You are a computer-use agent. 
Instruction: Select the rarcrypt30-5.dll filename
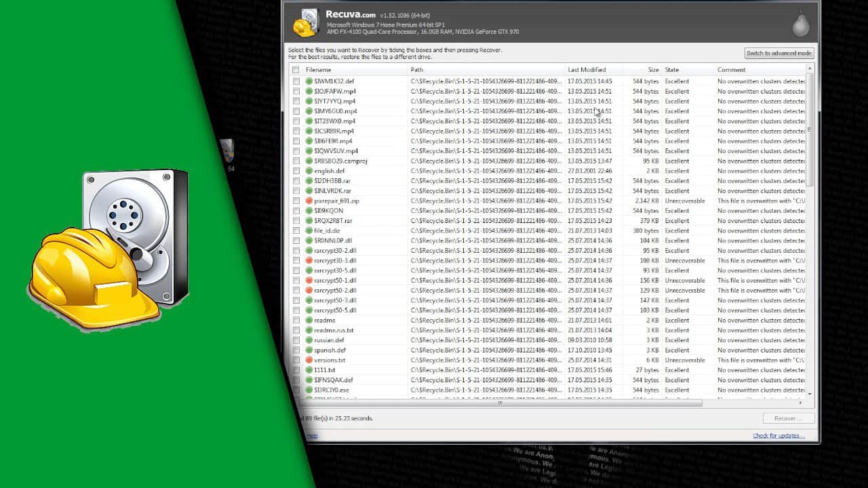pyautogui.click(x=335, y=270)
